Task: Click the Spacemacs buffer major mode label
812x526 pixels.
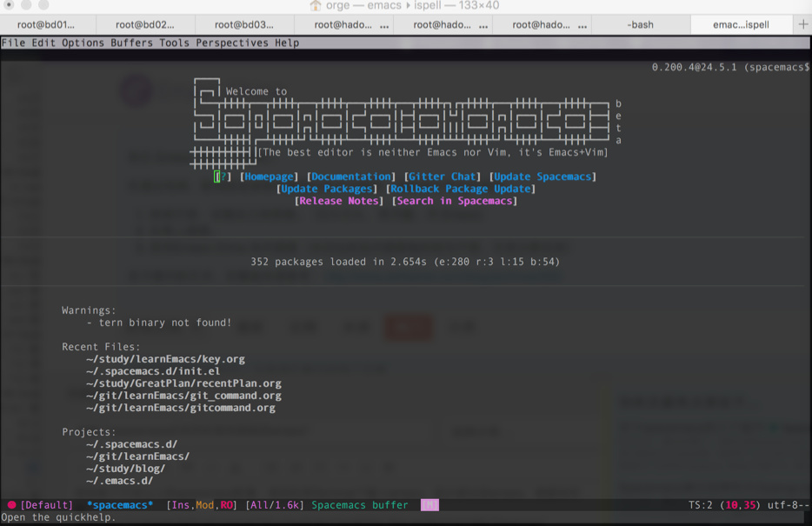Action: point(360,505)
